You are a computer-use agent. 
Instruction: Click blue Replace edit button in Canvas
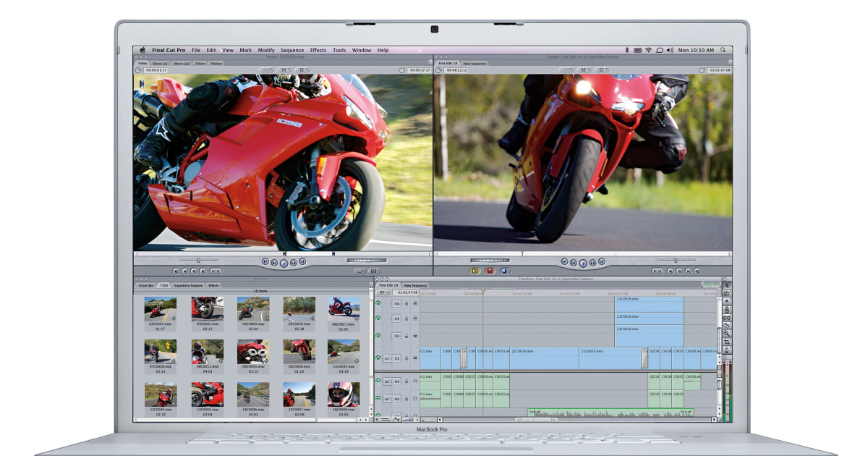tap(505, 271)
